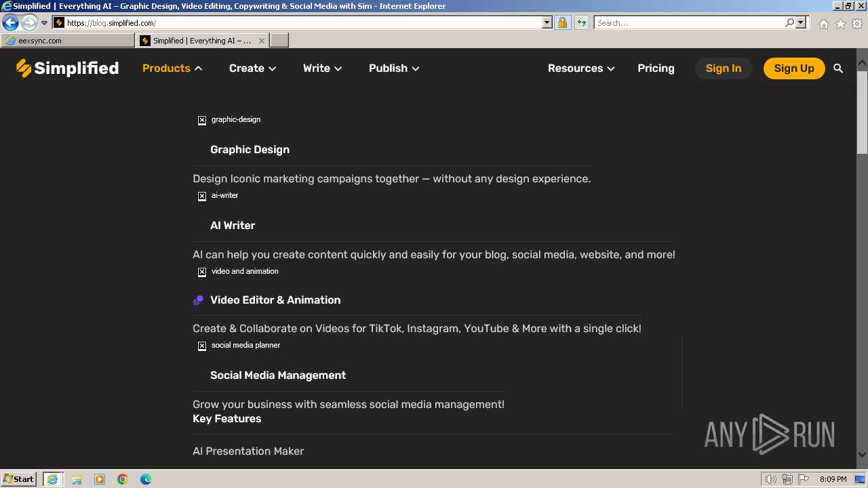Open the AI Presentation Maker link

(248, 451)
